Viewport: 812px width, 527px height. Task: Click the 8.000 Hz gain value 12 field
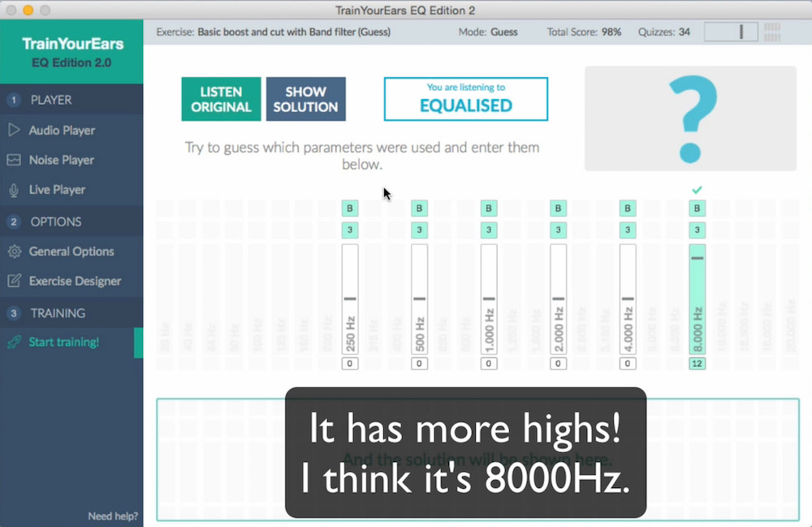(x=697, y=364)
